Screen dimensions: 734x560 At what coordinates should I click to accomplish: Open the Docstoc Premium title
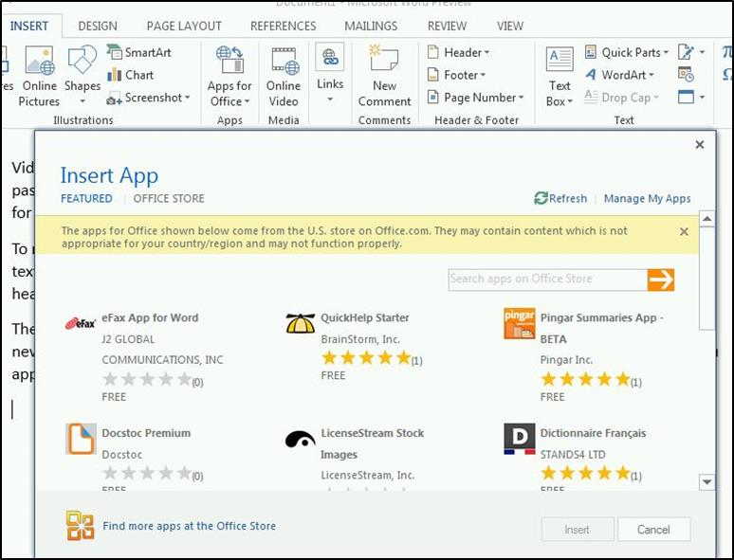[146, 433]
